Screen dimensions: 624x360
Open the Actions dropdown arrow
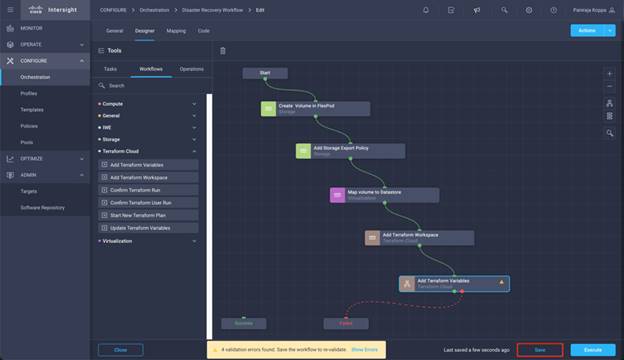click(x=610, y=31)
